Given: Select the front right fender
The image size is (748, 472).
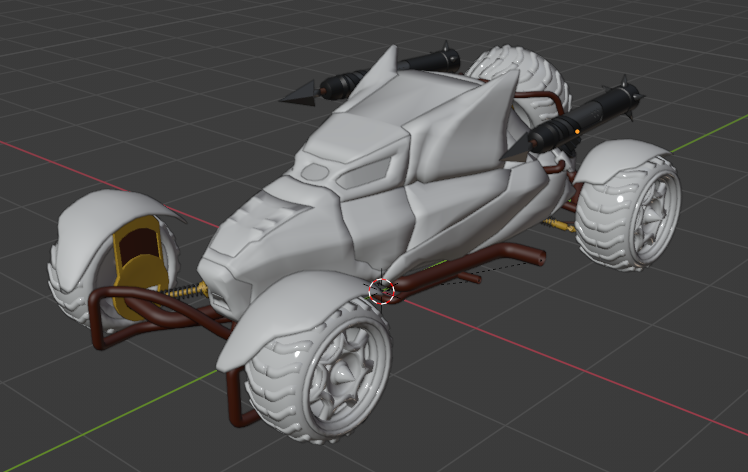Looking at the screenshot, I should [x=291, y=317].
